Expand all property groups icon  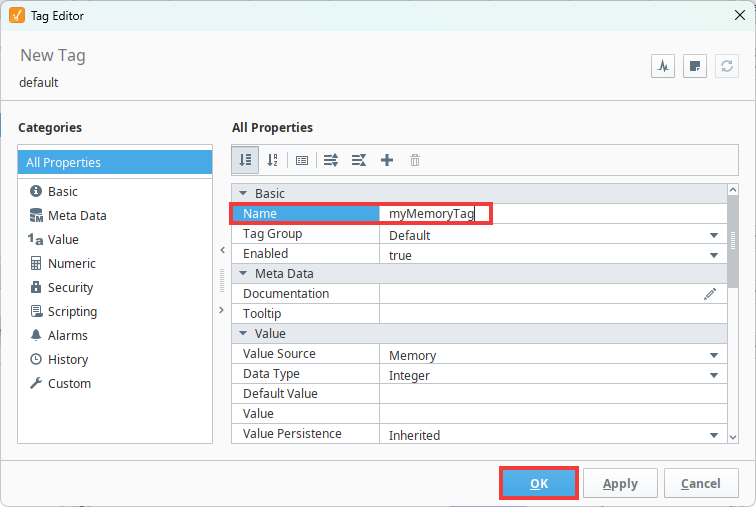click(331, 160)
